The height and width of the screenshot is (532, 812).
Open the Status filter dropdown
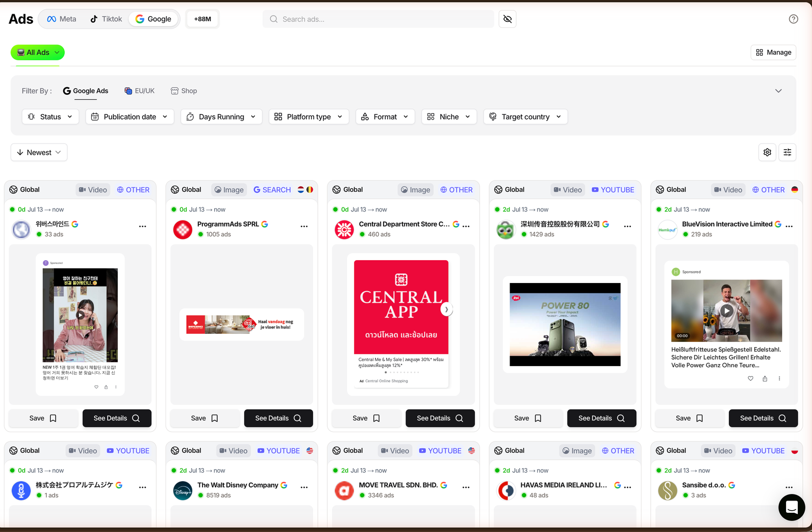[50, 117]
